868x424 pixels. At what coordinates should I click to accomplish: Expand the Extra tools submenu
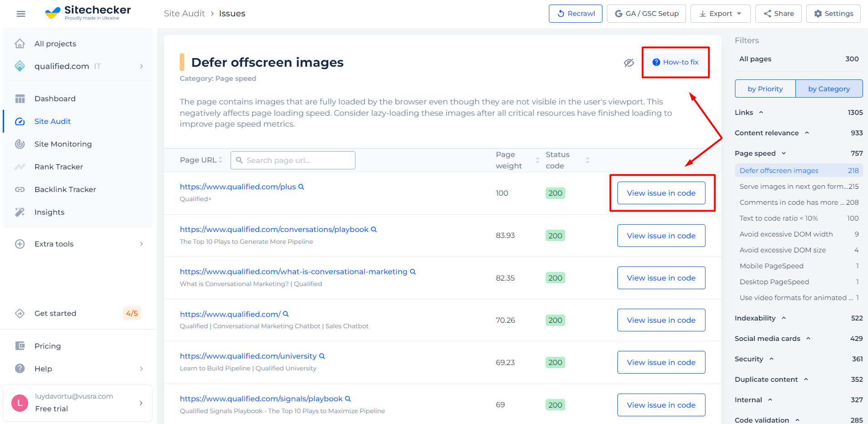tap(142, 244)
